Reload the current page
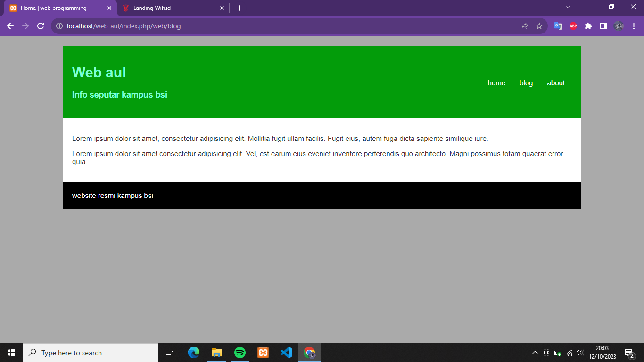This screenshot has width=644, height=362. pos(41,26)
